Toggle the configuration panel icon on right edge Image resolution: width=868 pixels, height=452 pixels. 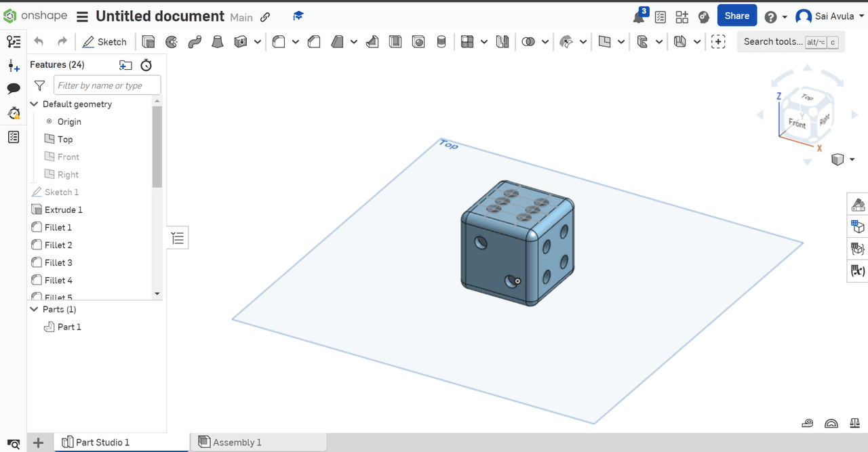click(858, 226)
